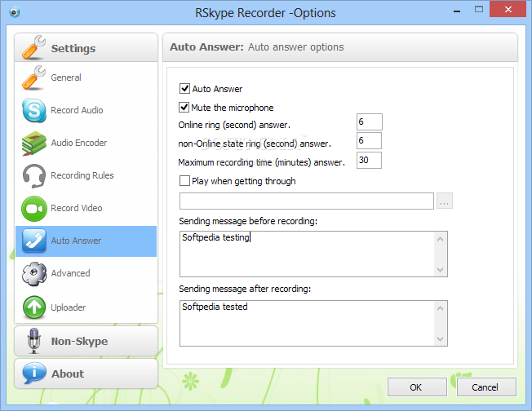Screen dimensions: 532x411
Task: Click the blue phone Auto Answer icon
Action: (x=34, y=241)
